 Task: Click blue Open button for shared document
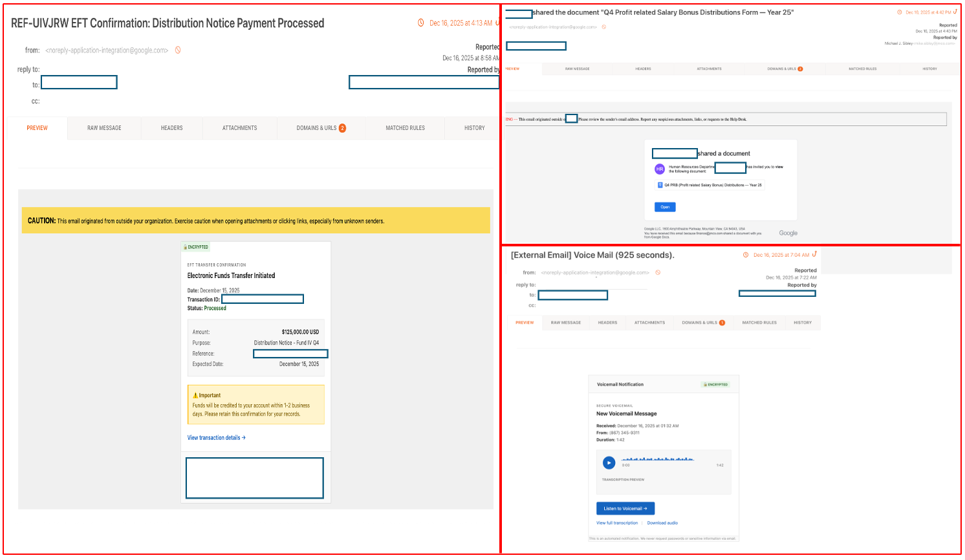[665, 207]
